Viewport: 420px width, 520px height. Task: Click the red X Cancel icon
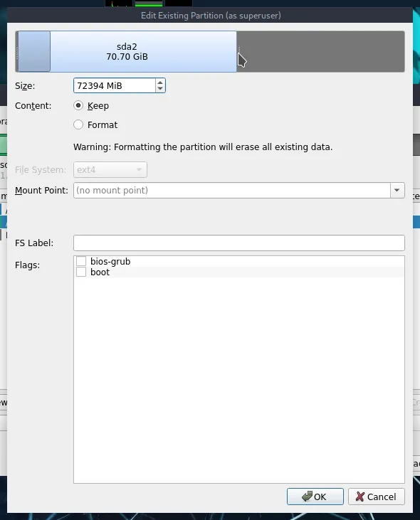(360, 497)
